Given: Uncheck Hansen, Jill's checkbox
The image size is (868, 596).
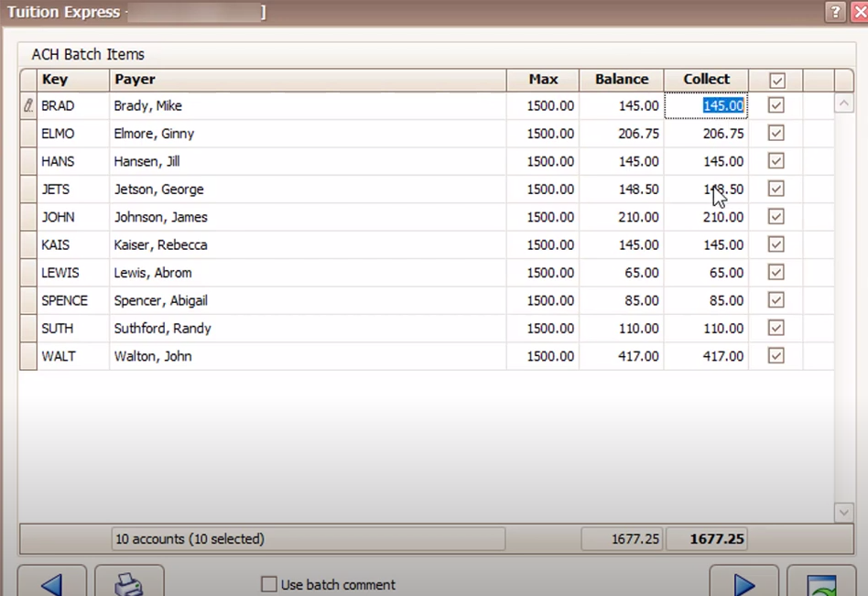Looking at the screenshot, I should tap(776, 161).
